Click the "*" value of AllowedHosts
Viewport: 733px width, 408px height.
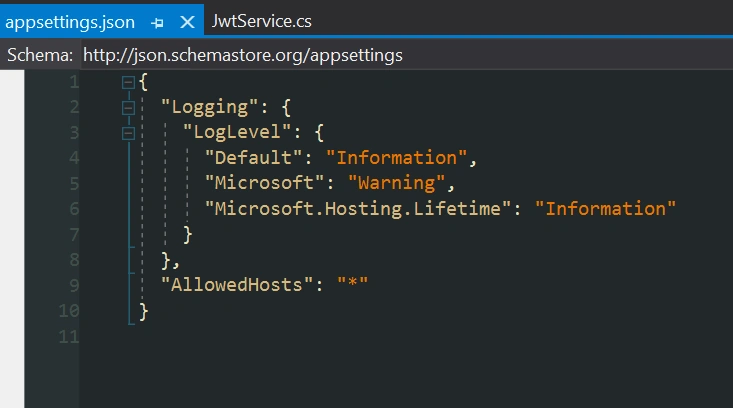[x=352, y=283]
